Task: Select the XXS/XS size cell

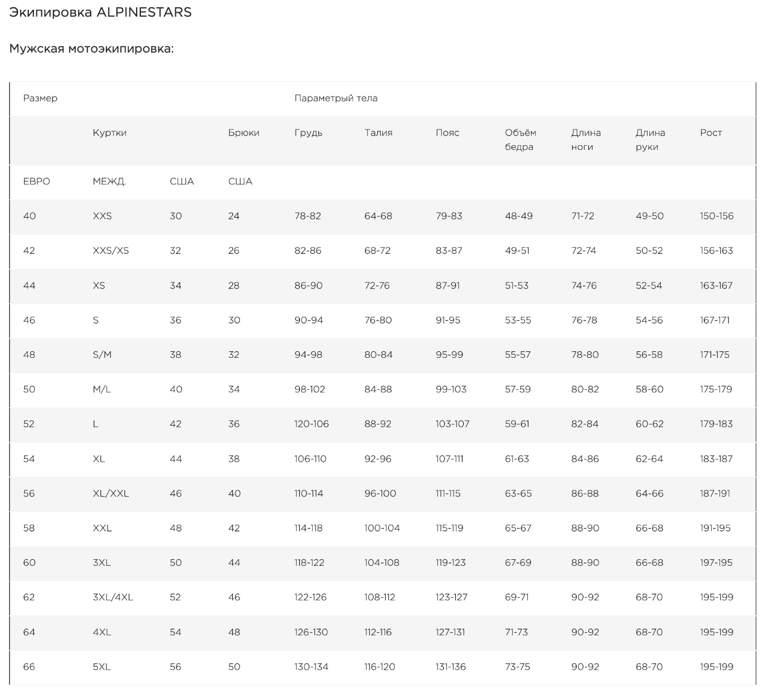Action: [x=111, y=251]
